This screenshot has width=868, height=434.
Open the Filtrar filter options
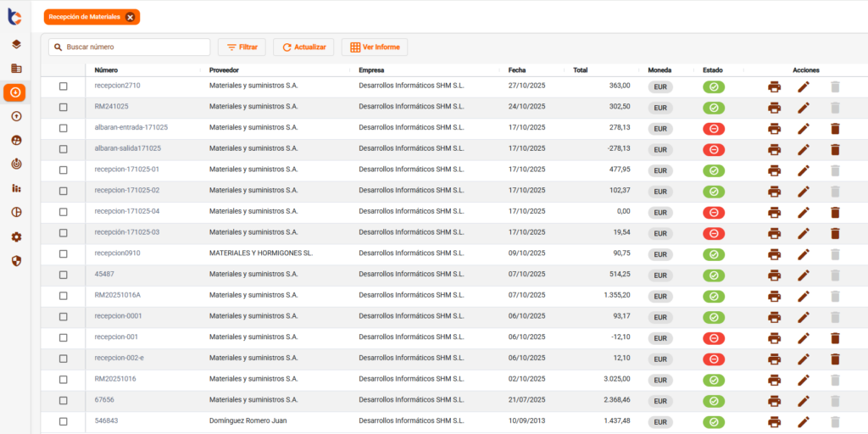tap(242, 47)
